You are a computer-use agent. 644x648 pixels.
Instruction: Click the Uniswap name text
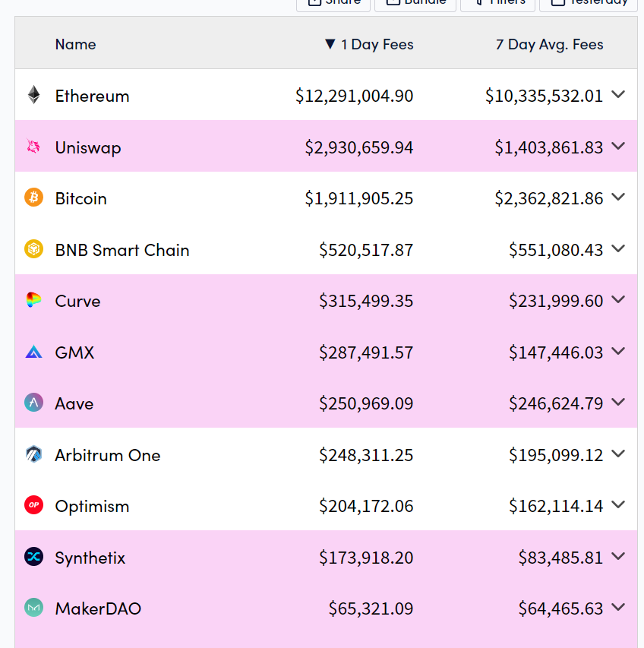(x=88, y=147)
